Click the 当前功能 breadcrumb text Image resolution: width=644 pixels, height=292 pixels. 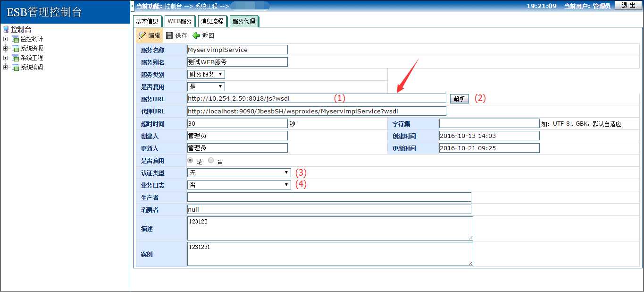149,6
